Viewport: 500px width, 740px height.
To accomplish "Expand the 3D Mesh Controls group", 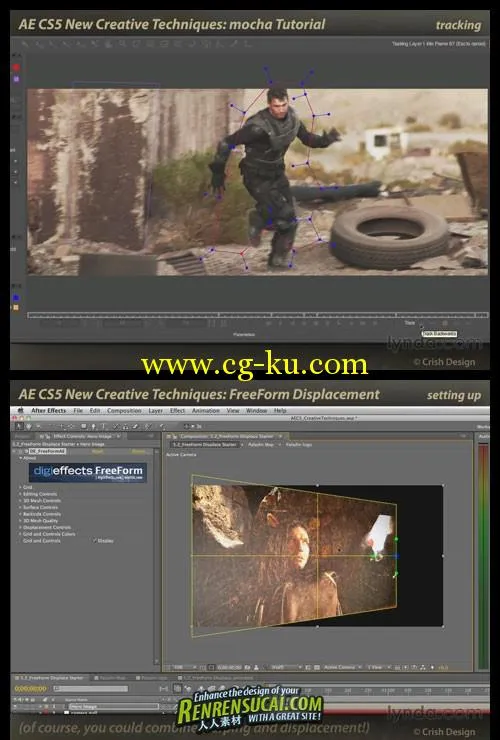I will click(x=20, y=500).
